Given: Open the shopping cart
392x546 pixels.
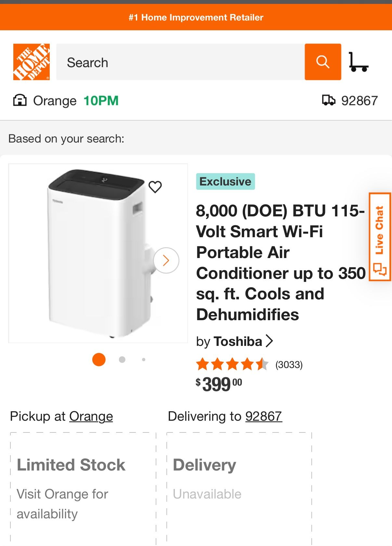Looking at the screenshot, I should point(358,62).
